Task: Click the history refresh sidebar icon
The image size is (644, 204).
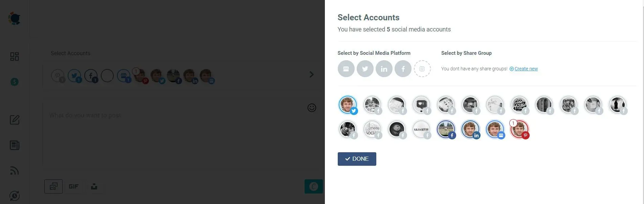Action: pos(14,196)
